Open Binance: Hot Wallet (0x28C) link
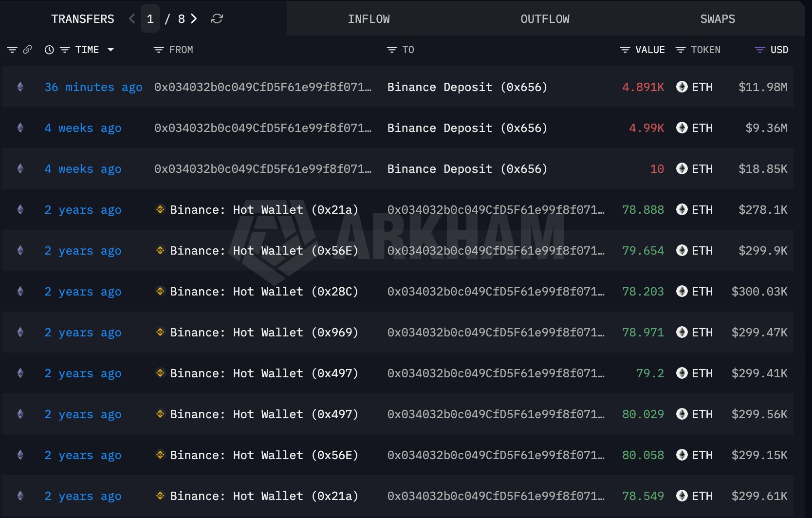Viewport: 812px width, 518px height. click(264, 292)
